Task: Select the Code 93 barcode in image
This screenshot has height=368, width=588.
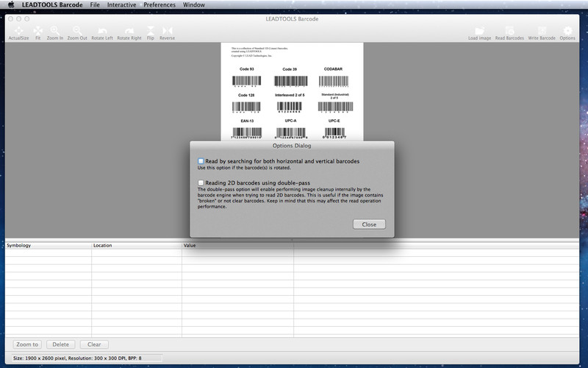Action: coord(246,81)
